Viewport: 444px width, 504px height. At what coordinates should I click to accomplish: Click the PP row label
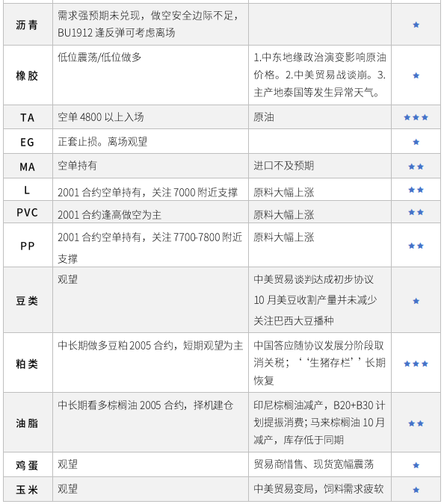pyautogui.click(x=27, y=246)
